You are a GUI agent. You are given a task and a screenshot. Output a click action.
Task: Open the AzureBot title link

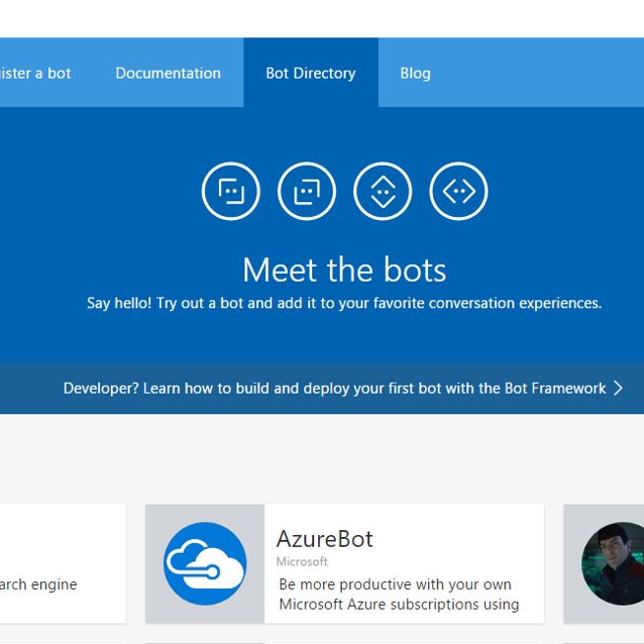[325, 538]
